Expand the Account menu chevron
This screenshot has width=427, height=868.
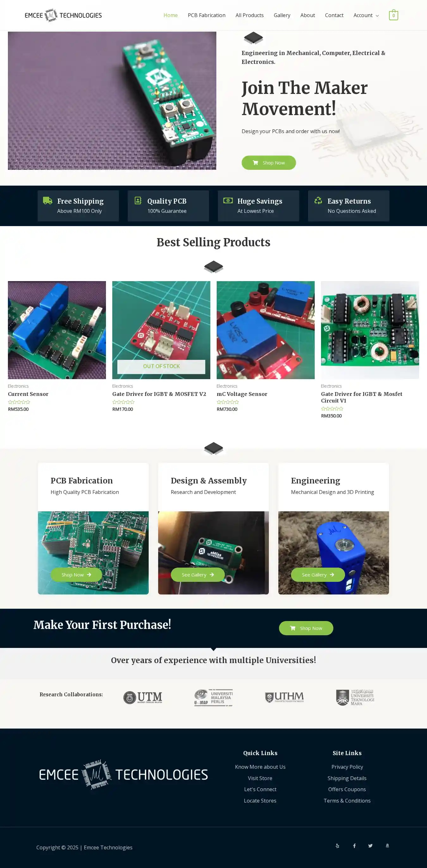[x=377, y=15]
